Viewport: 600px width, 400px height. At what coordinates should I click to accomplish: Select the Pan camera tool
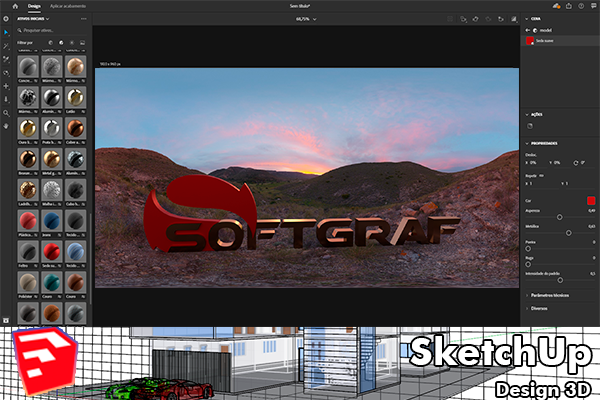[x=6, y=86]
